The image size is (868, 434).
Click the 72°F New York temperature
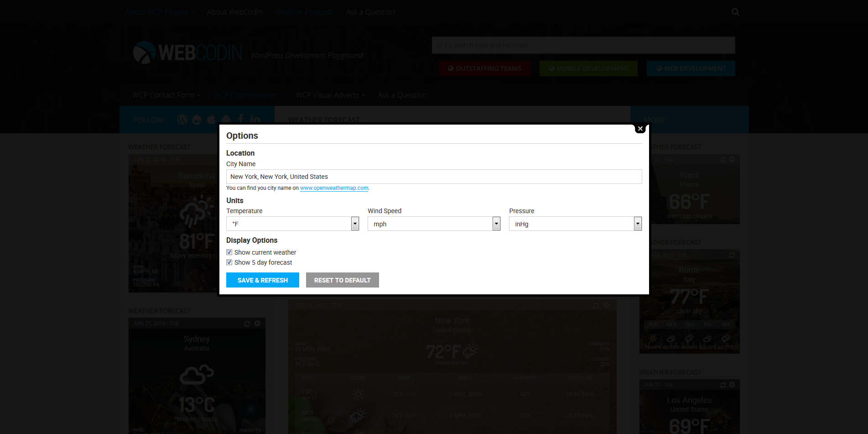[x=443, y=352]
